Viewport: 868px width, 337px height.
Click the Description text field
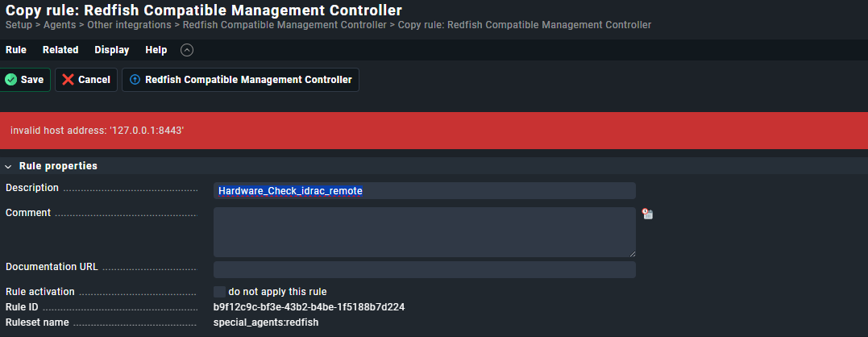coord(424,191)
